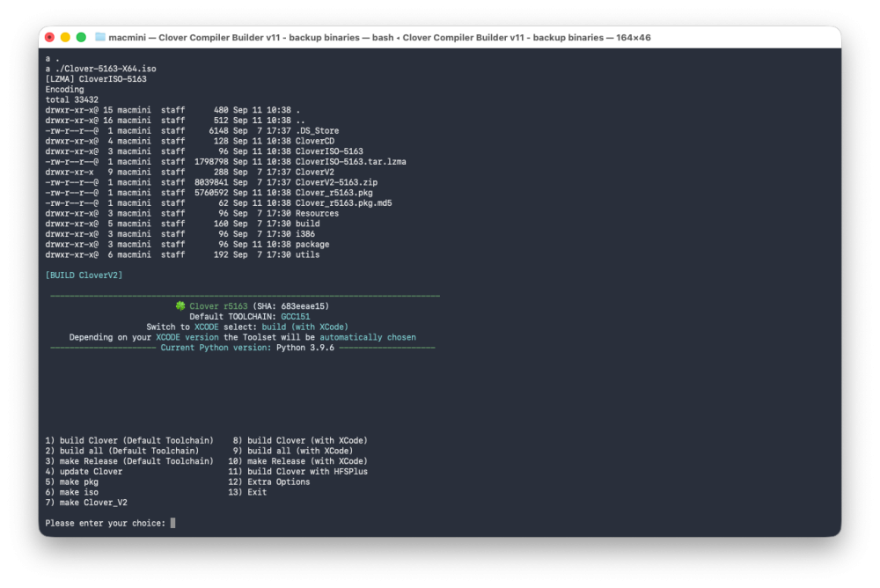Click the file size value '5760592'
Viewport: 880px width, 588px height.
[x=211, y=193]
